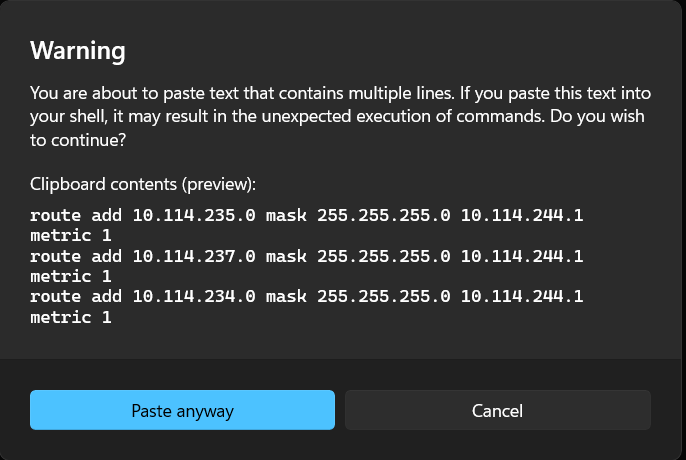Click the destination IP 10.114.235.0

[193, 215]
